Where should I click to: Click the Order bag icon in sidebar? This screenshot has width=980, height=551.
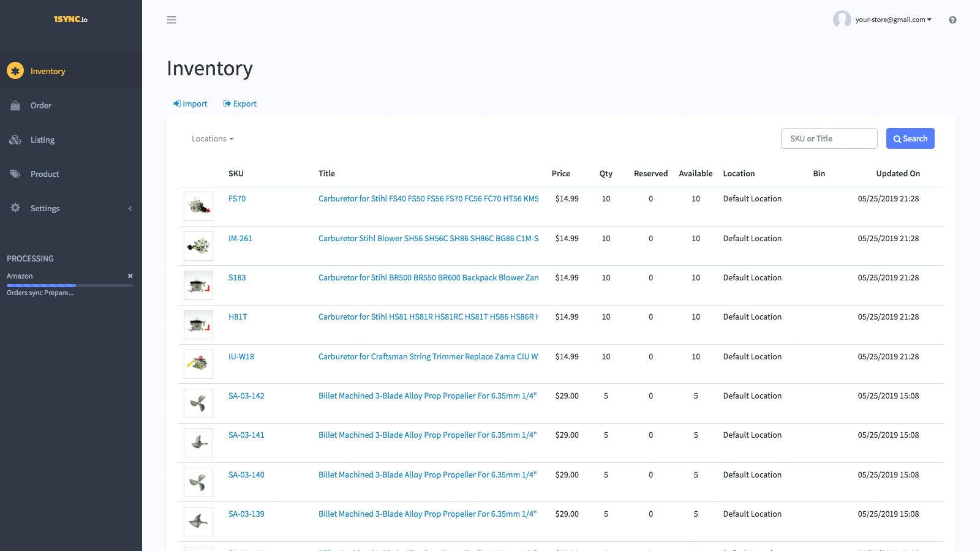click(x=15, y=105)
